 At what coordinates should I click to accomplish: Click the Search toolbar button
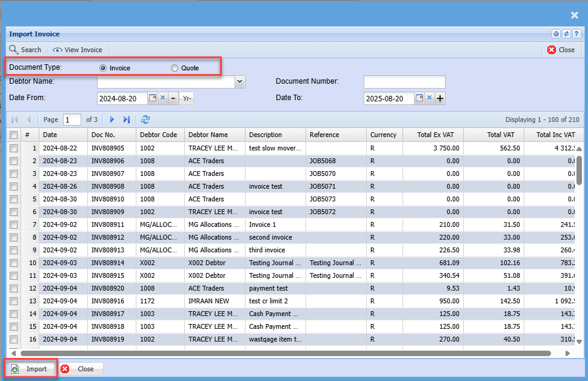(25, 50)
